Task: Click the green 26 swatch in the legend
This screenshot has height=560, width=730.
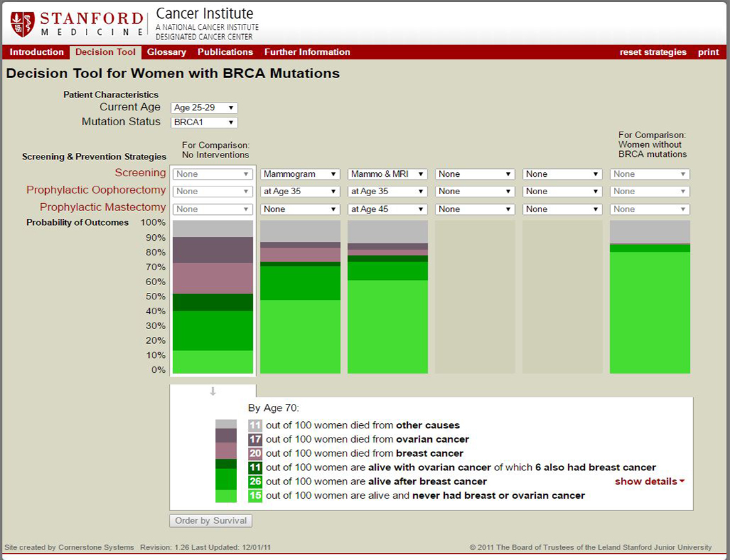Action: click(x=255, y=481)
